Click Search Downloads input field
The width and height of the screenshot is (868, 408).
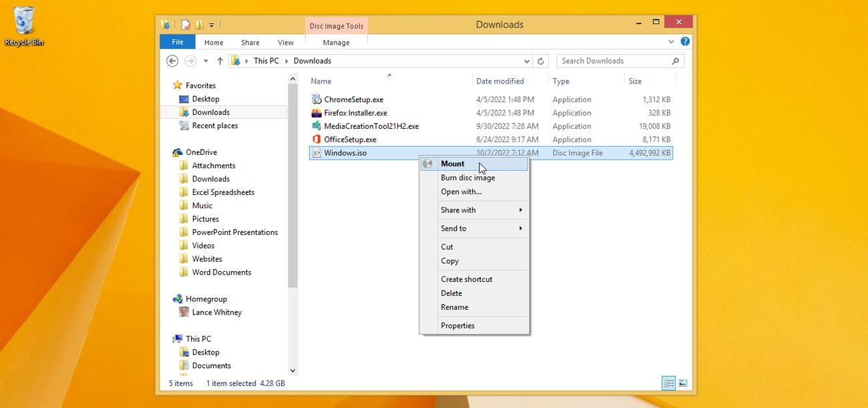pos(613,61)
